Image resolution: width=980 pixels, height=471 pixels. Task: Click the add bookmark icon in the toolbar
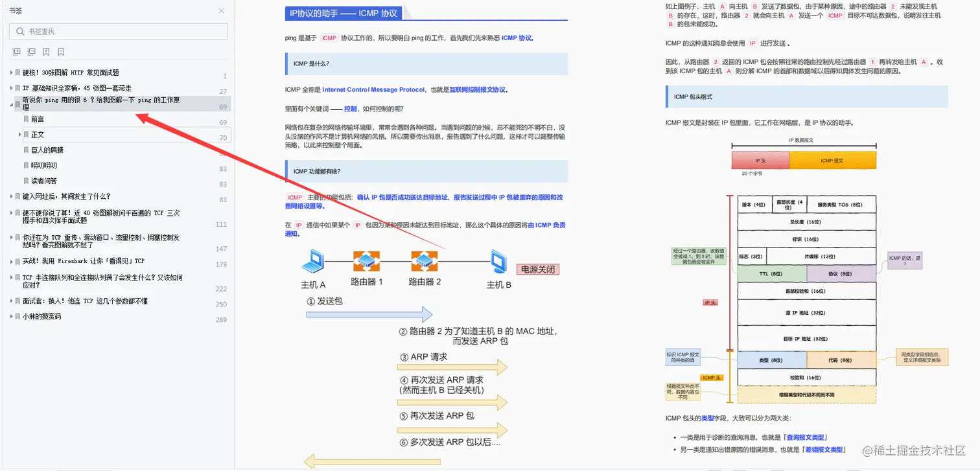(45, 51)
